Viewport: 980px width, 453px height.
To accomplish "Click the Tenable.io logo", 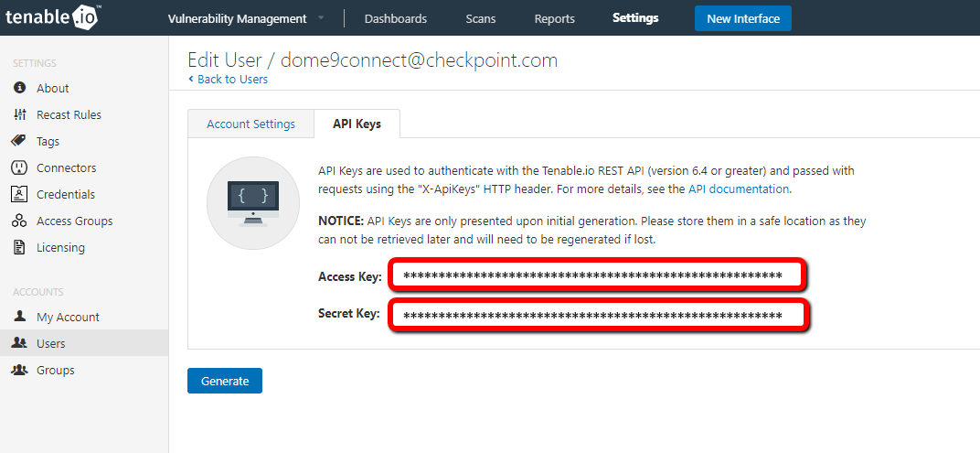I will pyautogui.click(x=51, y=17).
